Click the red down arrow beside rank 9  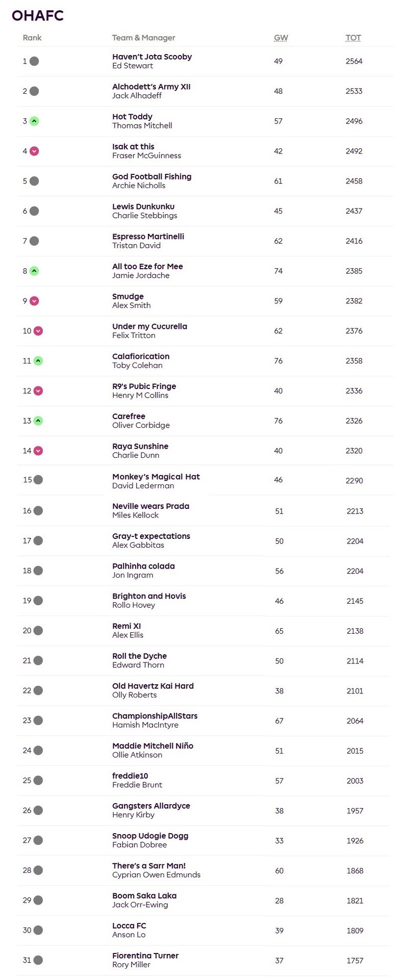click(x=34, y=301)
